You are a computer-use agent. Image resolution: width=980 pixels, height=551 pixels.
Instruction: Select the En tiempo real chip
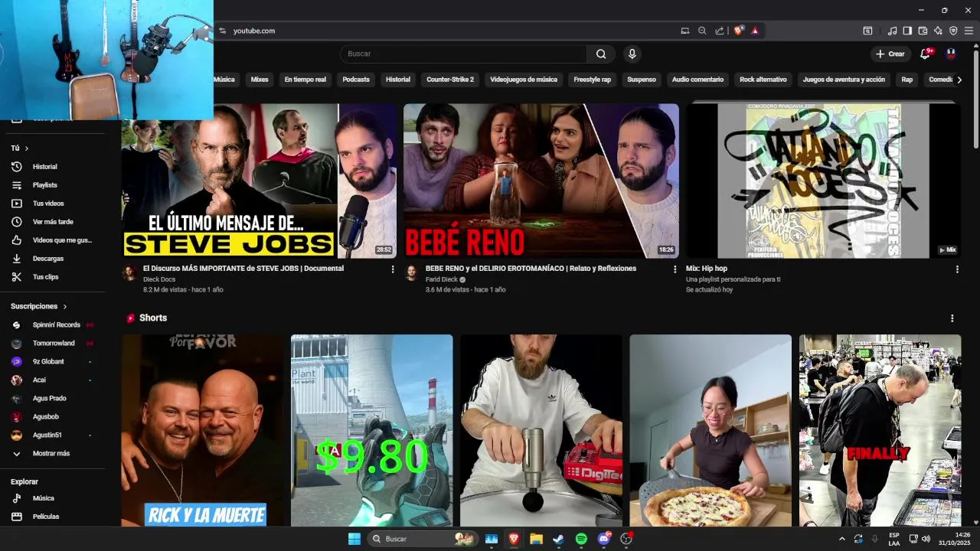(305, 80)
